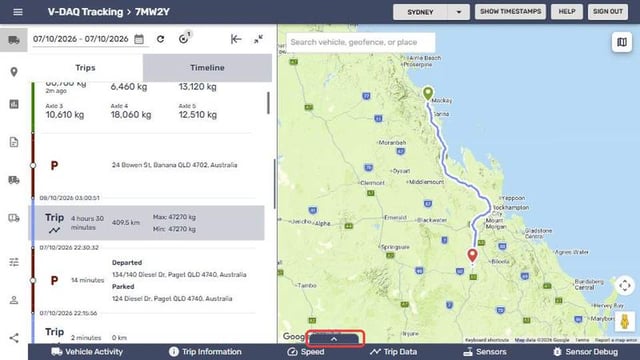This screenshot has height=360, width=640.
Task: Click the Axle 5 12,510 kg value
Action: click(198, 115)
